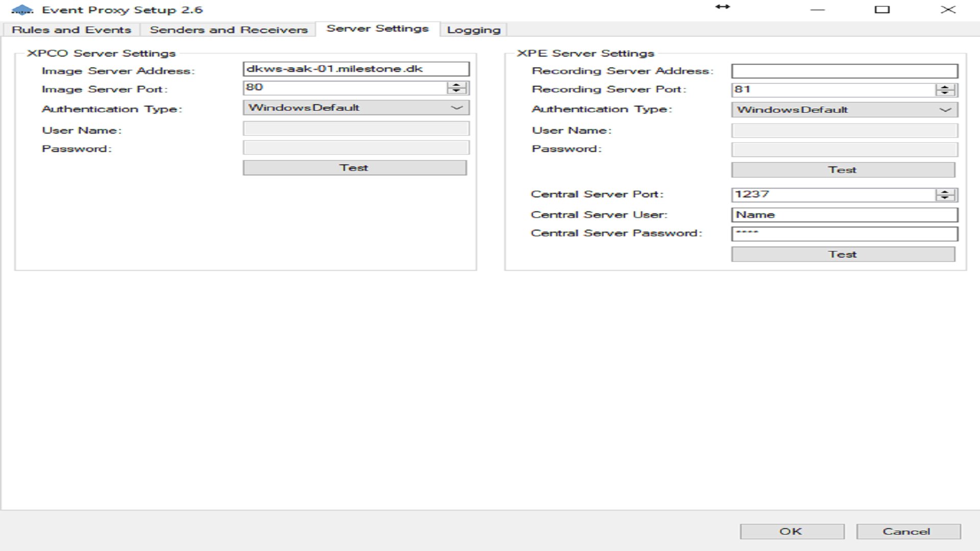980x551 pixels.
Task: Click the Recording Server Address label
Action: (622, 71)
